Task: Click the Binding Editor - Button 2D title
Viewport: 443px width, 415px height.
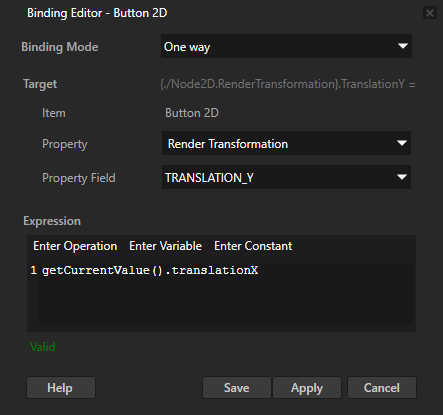Action: [x=97, y=13]
